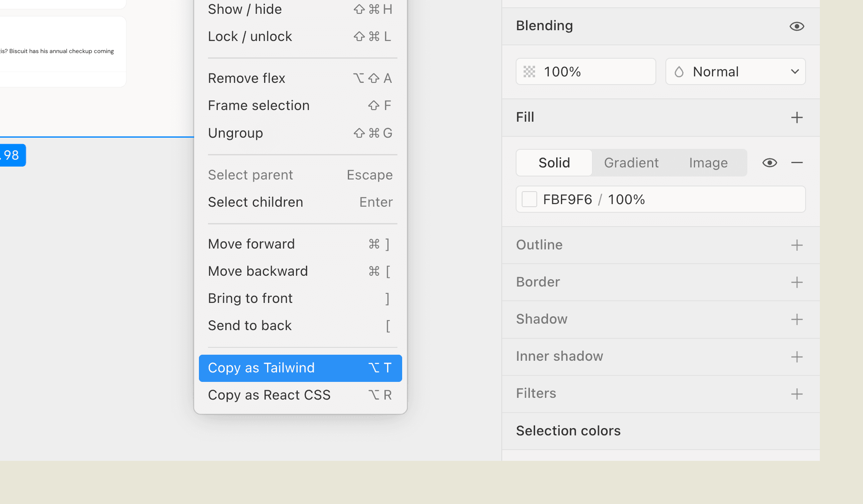This screenshot has height=504, width=863.
Task: Add a Border with plus icon
Action: pos(797,282)
